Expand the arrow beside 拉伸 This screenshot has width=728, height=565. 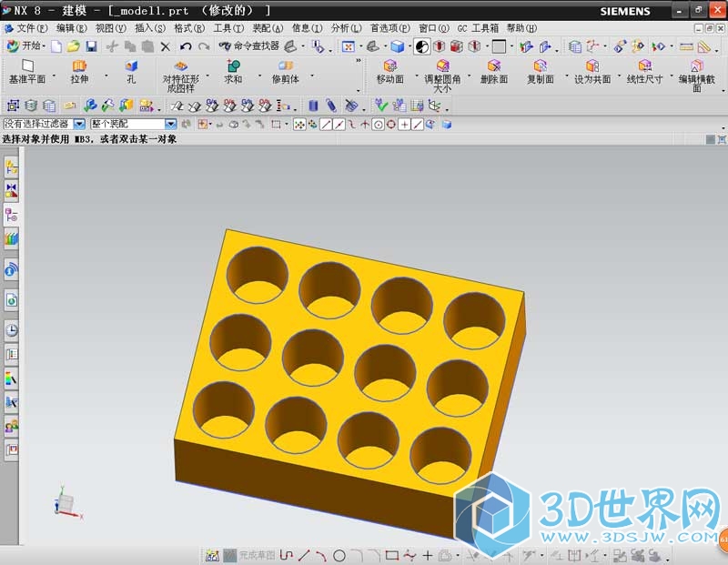(106, 76)
